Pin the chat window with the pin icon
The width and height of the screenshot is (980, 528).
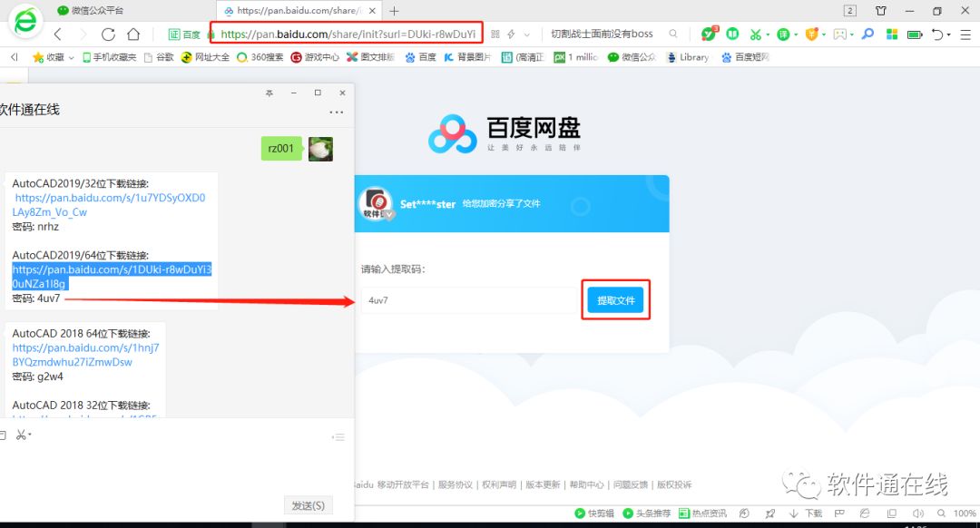click(x=269, y=93)
